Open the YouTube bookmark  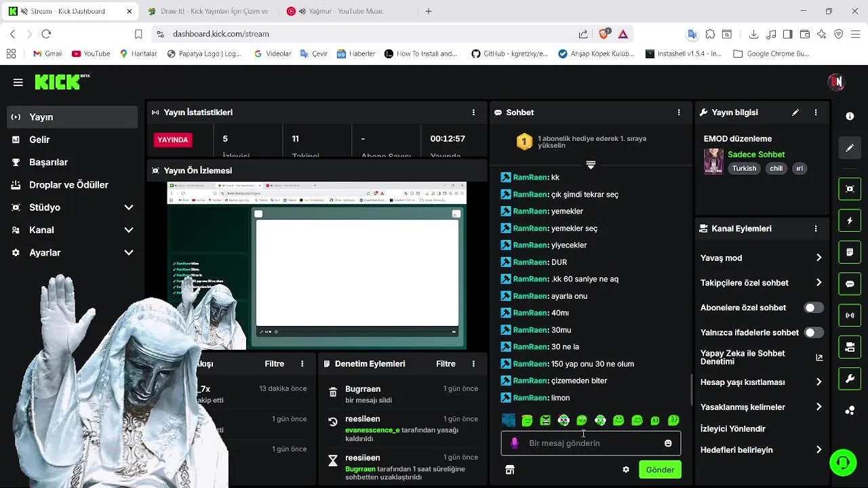coord(90,54)
